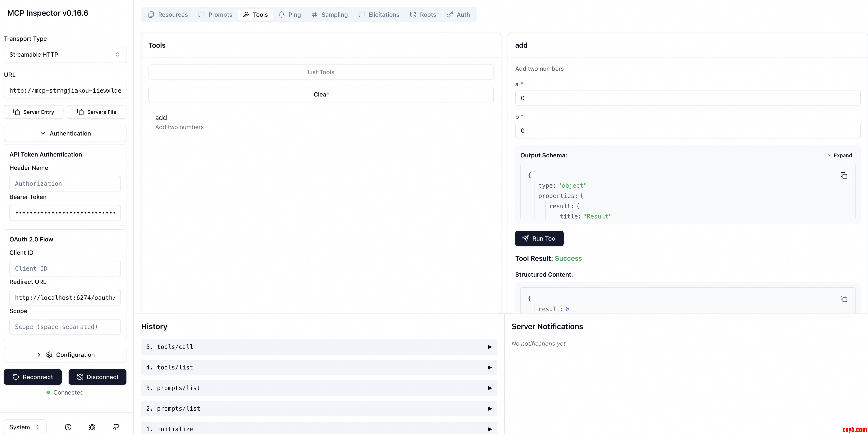
Task: Copy the Structured Content result
Action: pyautogui.click(x=843, y=299)
